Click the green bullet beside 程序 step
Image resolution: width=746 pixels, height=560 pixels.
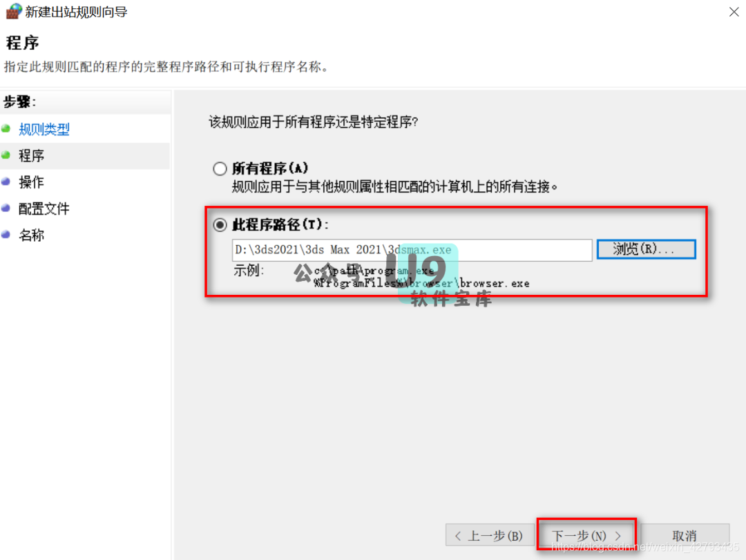tap(6, 155)
